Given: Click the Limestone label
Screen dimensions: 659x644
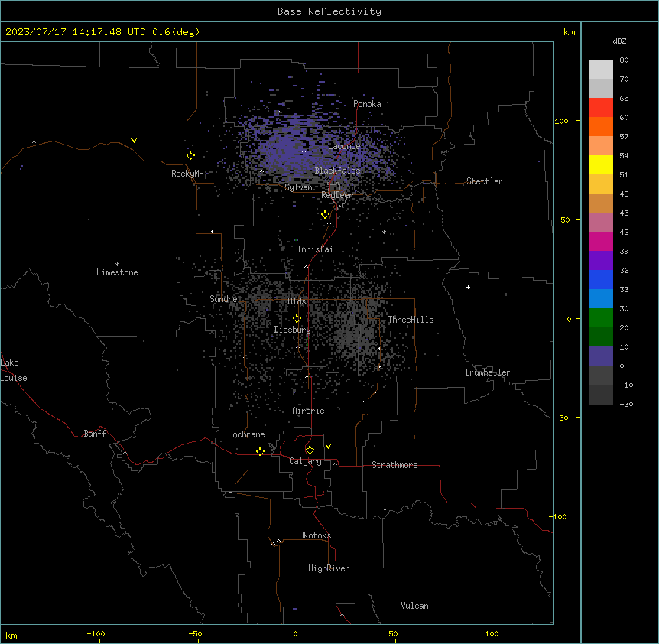Looking at the screenshot, I should [117, 272].
